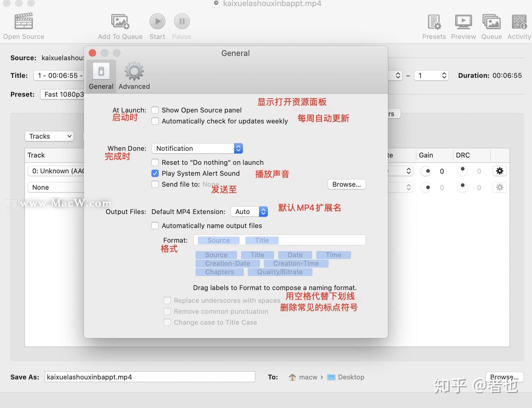Open the Presets panel icon
The height and width of the screenshot is (408, 532).
tap(434, 22)
